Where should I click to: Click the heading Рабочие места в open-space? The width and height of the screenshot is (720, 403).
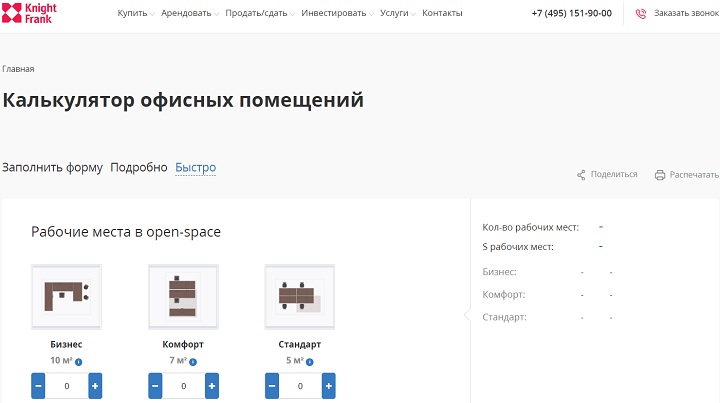[x=126, y=232]
